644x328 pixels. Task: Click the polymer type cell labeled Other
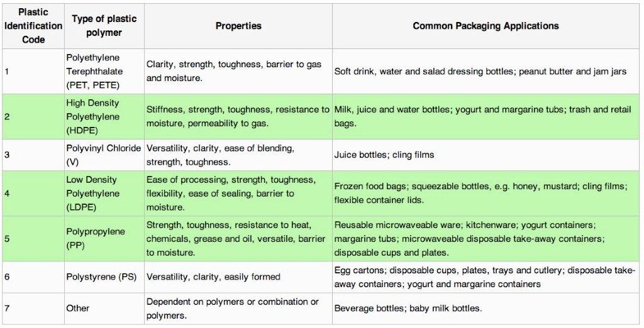(x=78, y=308)
